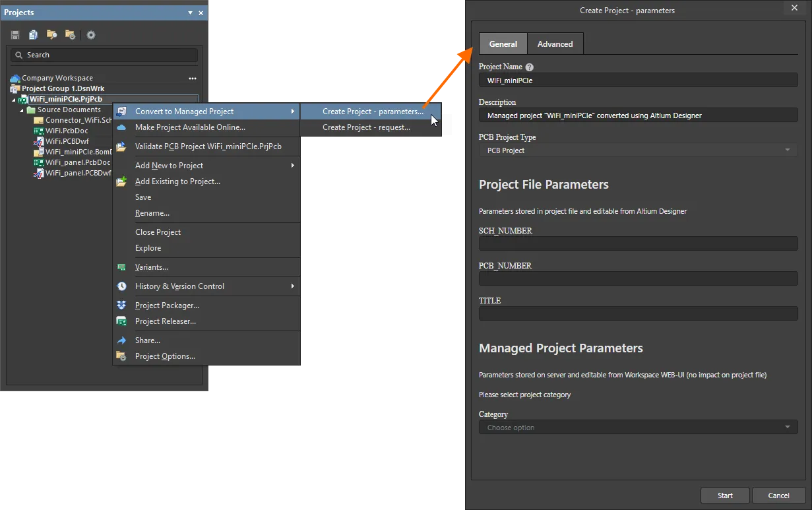Open the Projects panel dropdown arrow
Screen dimensions: 812x510
tap(191, 13)
